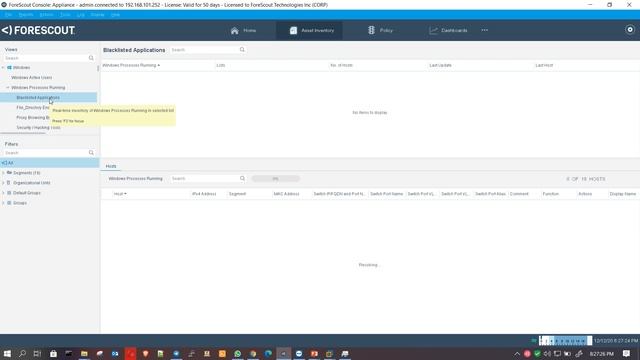The height and width of the screenshot is (360, 640).
Task: Click the magnifier icon in Filters search
Action: [91, 153]
